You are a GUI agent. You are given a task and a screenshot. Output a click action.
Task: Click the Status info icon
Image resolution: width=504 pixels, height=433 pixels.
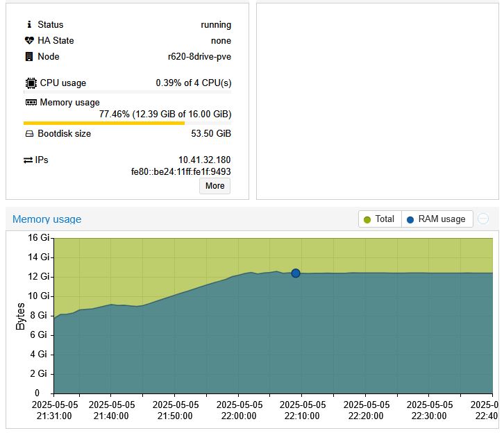coord(29,24)
